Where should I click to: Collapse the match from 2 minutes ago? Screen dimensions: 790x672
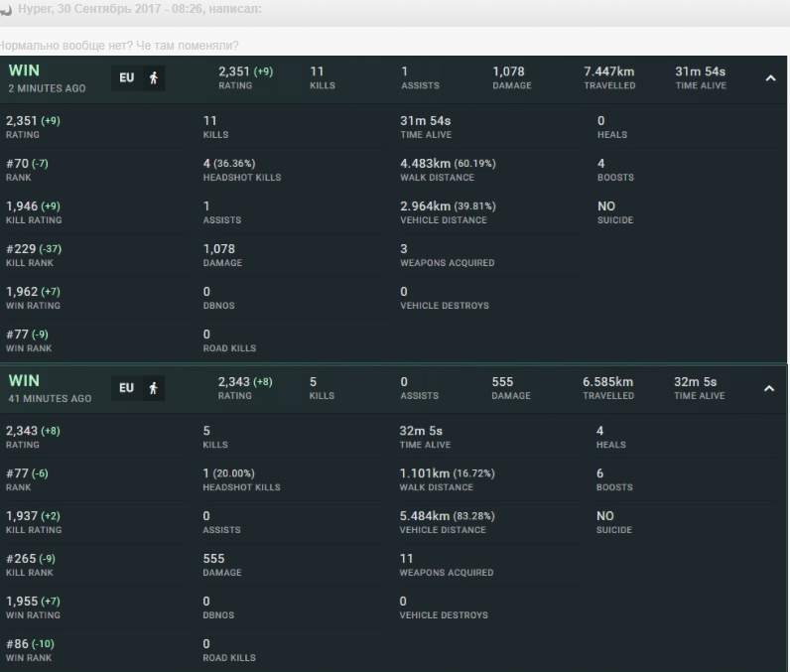(770, 78)
